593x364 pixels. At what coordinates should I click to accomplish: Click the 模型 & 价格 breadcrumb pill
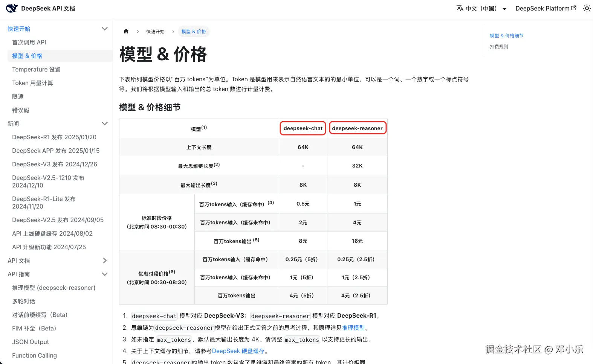click(194, 32)
